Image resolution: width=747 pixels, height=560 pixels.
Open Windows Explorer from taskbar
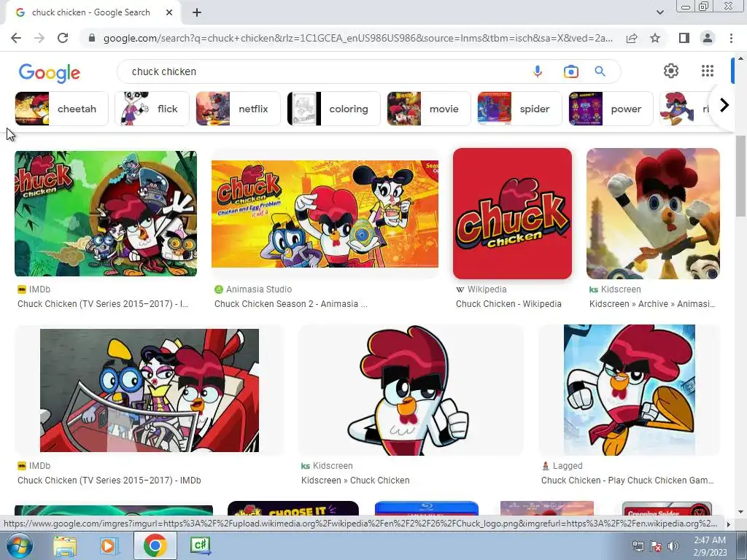(x=65, y=546)
